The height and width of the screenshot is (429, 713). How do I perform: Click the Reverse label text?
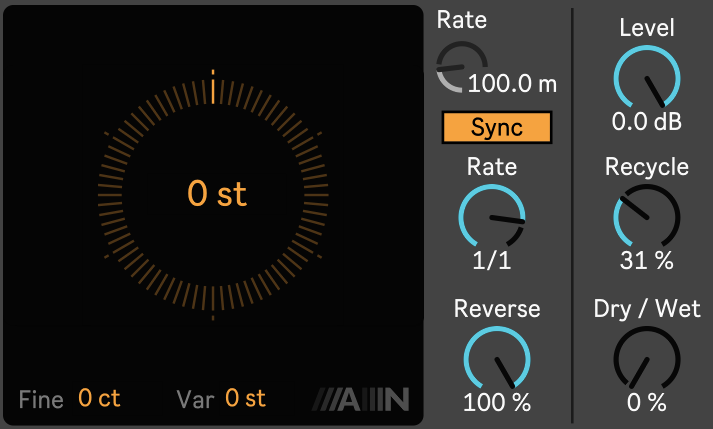[x=496, y=309]
